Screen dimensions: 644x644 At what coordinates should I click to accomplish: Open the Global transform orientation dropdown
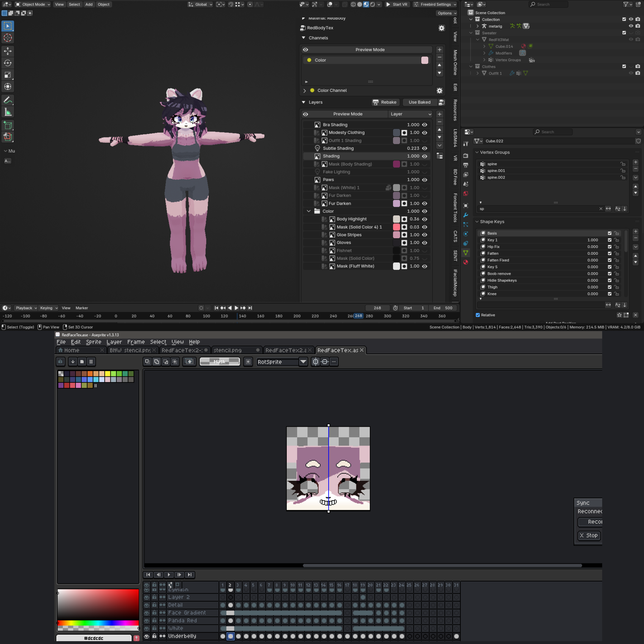pos(200,4)
